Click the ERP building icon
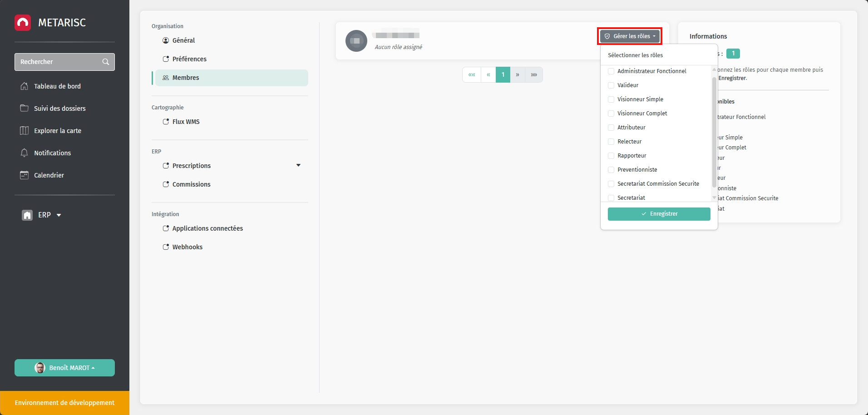This screenshot has height=415, width=868. click(x=27, y=215)
